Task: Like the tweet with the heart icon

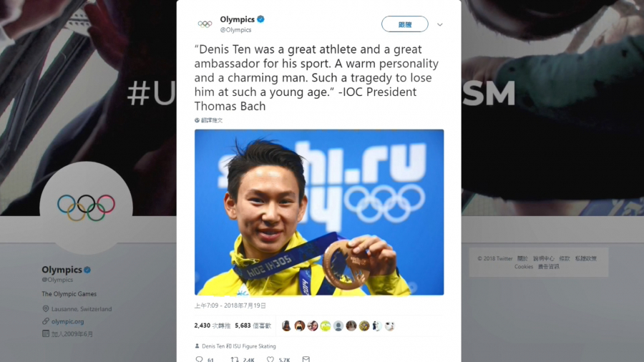Action: (270, 359)
